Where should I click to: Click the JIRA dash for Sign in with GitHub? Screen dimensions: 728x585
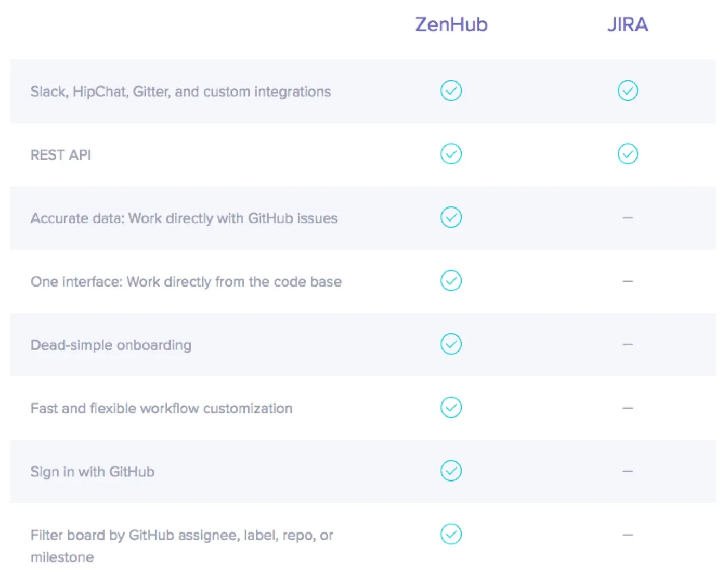point(628,472)
